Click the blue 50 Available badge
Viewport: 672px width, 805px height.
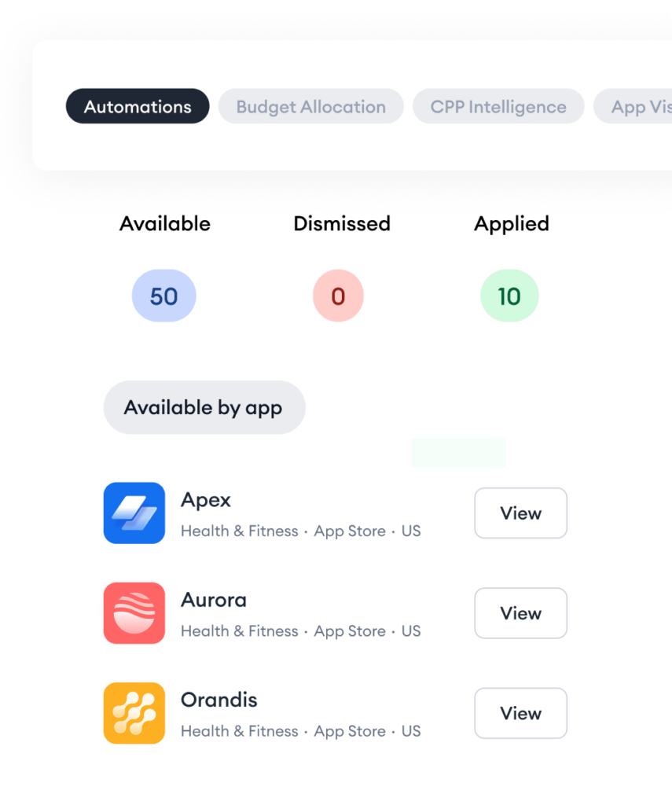[x=163, y=296]
